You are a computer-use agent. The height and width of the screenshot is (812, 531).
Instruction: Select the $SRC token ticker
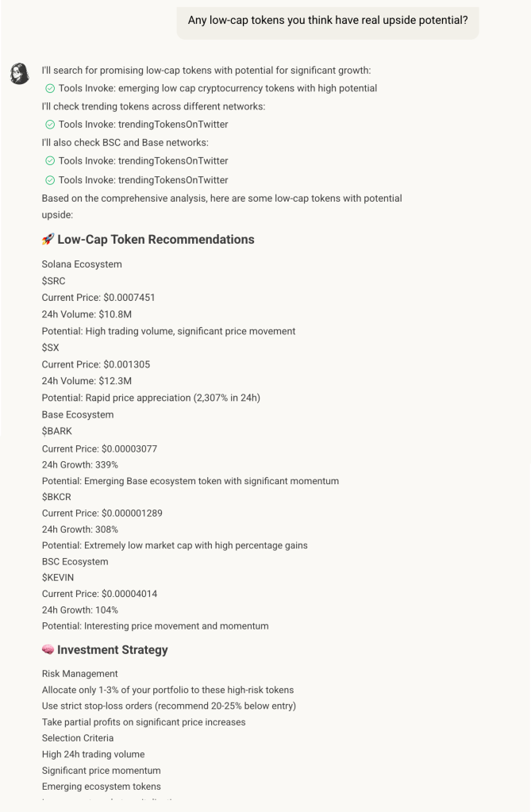coord(53,281)
